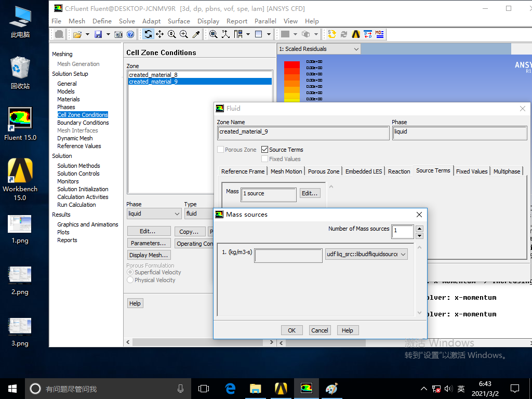Toggle the Fixed Values checkbox
This screenshot has width=532, height=399.
(x=264, y=159)
